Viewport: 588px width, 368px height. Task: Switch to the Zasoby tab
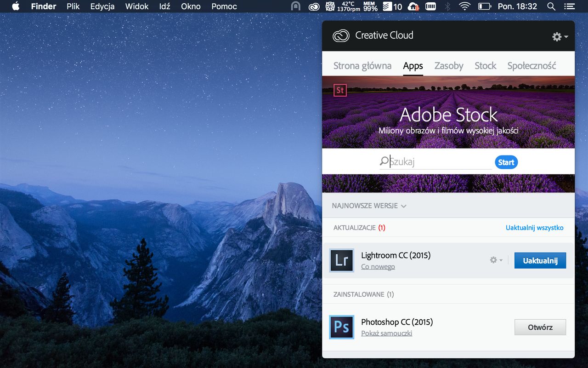pyautogui.click(x=448, y=66)
